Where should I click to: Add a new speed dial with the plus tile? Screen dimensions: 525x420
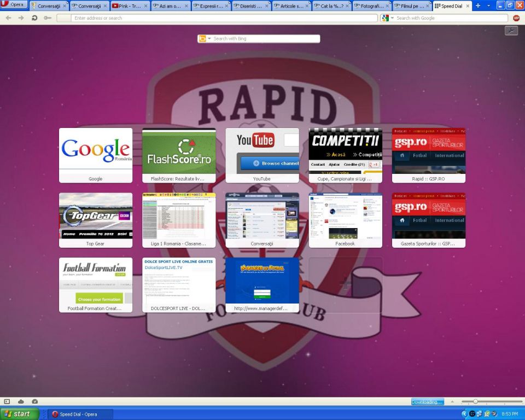pyautogui.click(x=346, y=285)
